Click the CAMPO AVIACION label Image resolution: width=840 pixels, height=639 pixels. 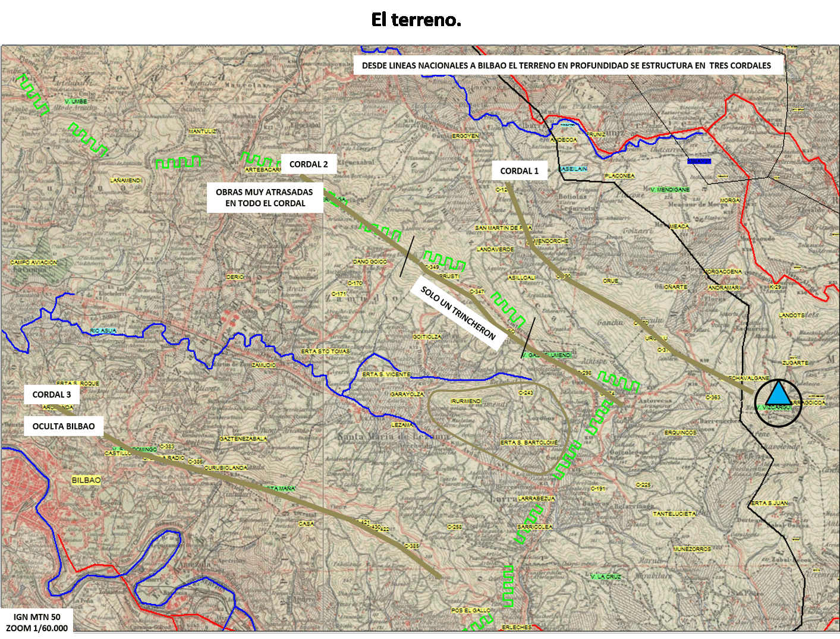34,262
